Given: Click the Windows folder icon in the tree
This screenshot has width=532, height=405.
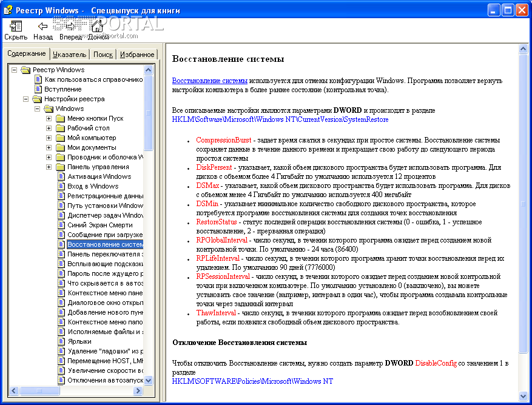Looking at the screenshot, I should click(x=49, y=109).
